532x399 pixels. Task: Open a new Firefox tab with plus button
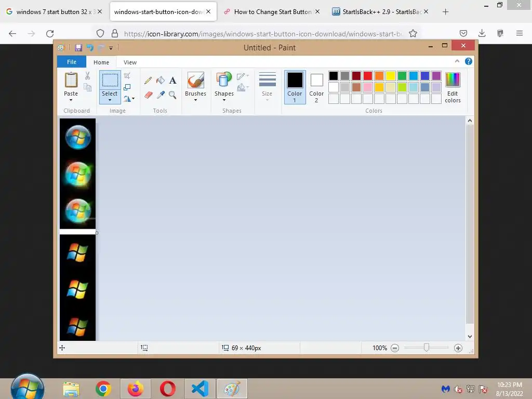445,12
